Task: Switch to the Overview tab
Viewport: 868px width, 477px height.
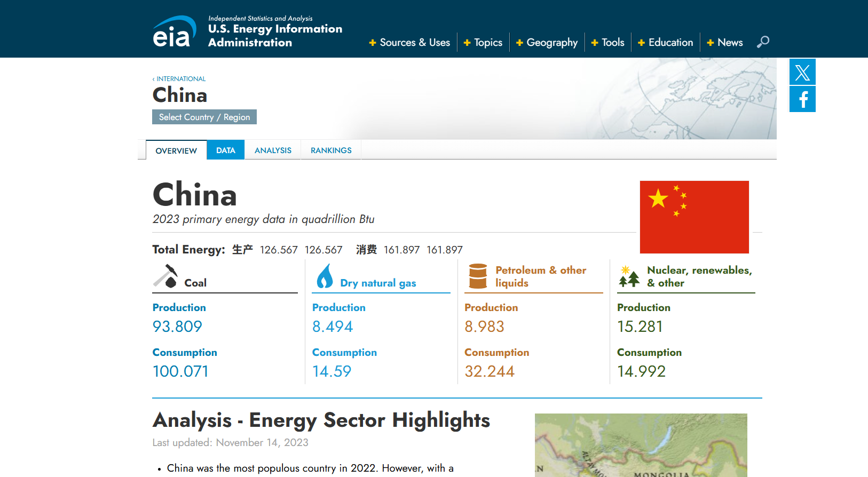Action: coord(176,150)
